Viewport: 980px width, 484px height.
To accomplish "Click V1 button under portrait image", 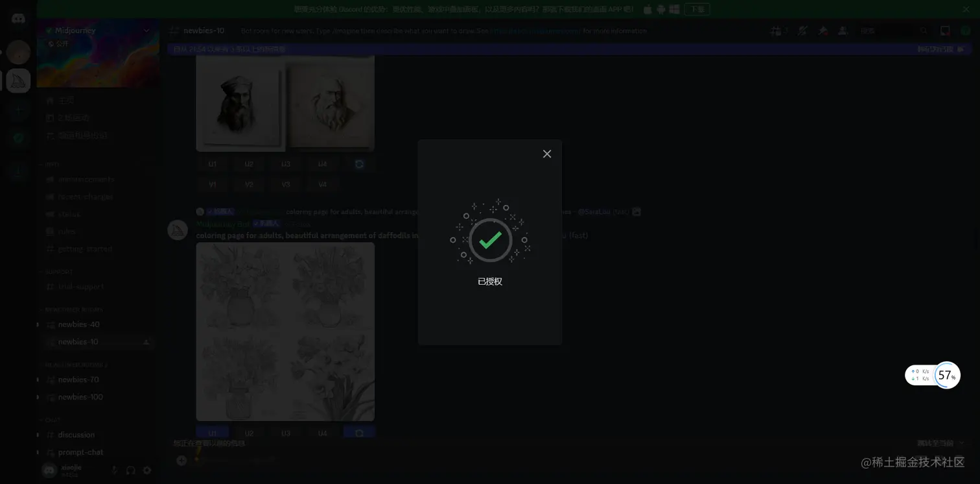I will [213, 184].
